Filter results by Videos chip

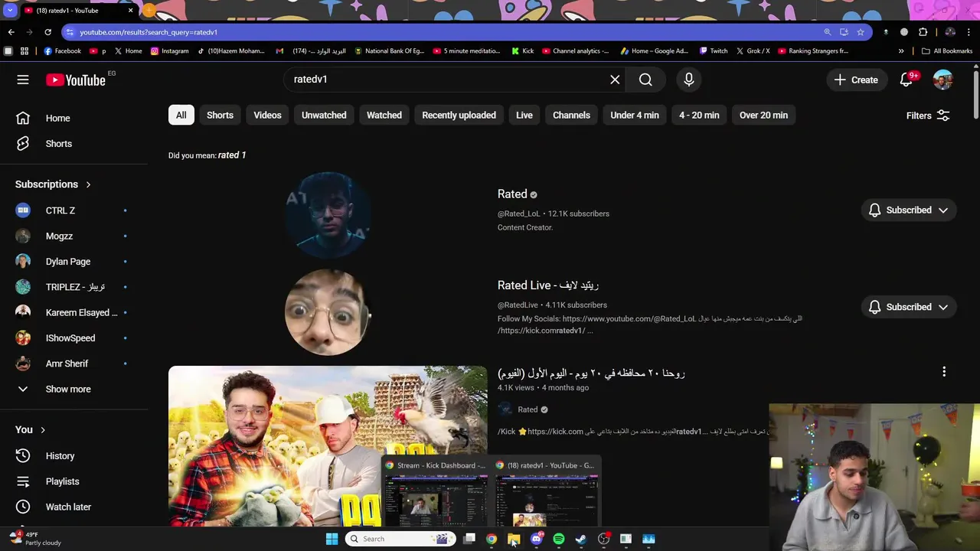coord(267,116)
